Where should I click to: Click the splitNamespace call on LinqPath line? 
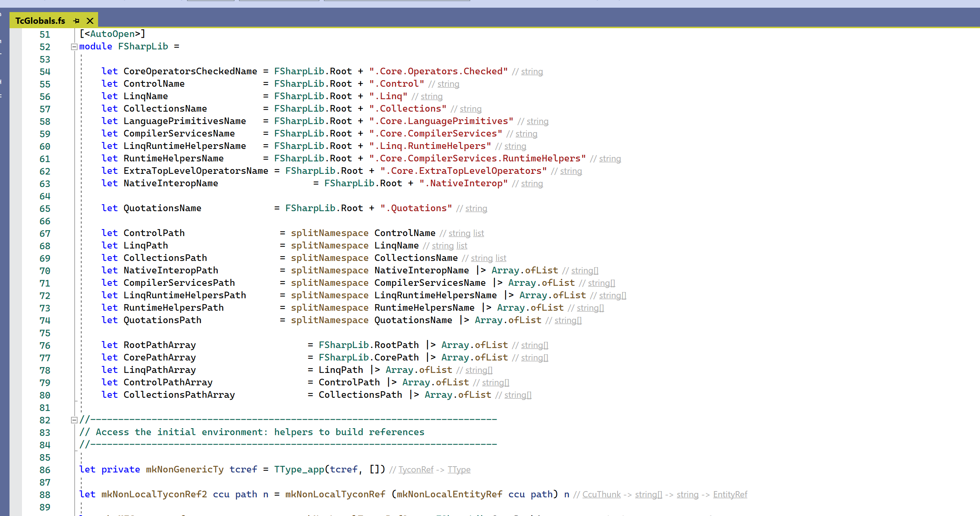click(329, 246)
